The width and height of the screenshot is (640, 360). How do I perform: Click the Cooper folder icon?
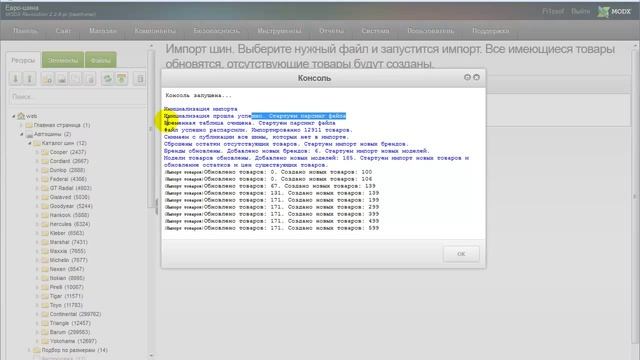45,152
